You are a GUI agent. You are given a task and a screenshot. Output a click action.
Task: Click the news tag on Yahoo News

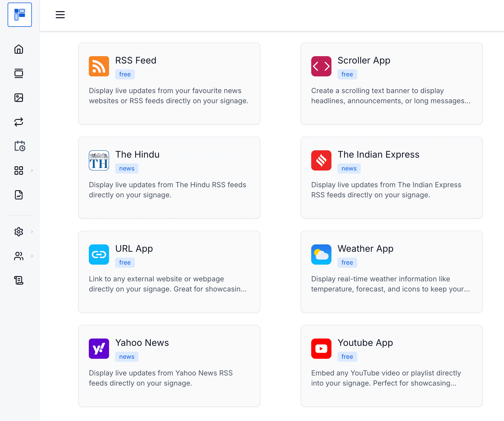(127, 357)
